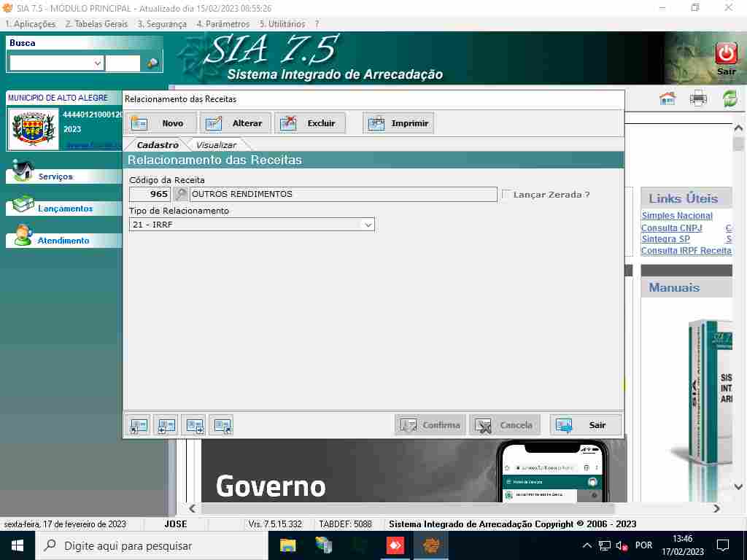This screenshot has height=560, width=747.
Task: Click the Confirma button
Action: (430, 425)
